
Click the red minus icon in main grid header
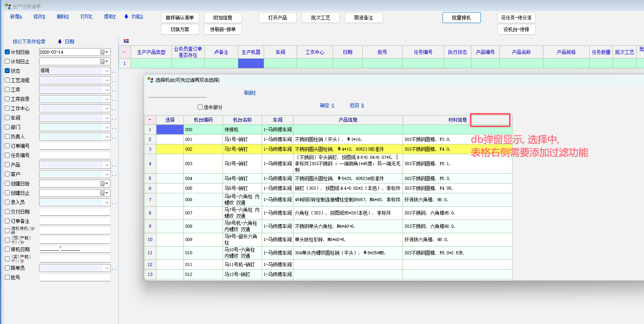pos(124,52)
